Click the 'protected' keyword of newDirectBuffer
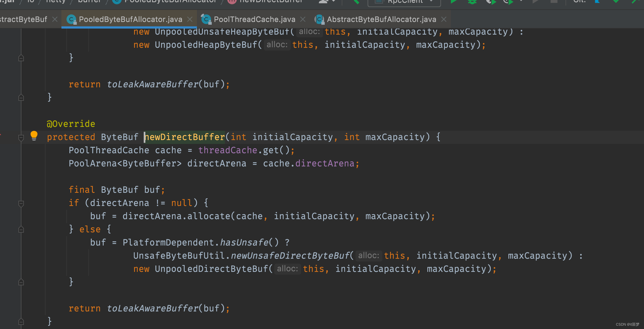The image size is (644, 329). point(71,137)
